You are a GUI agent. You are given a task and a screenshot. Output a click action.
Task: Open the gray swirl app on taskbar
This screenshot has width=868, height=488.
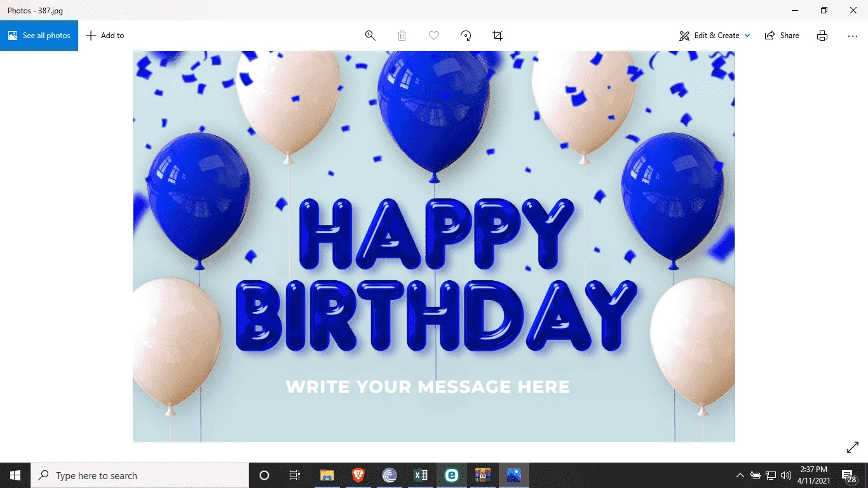(390, 475)
